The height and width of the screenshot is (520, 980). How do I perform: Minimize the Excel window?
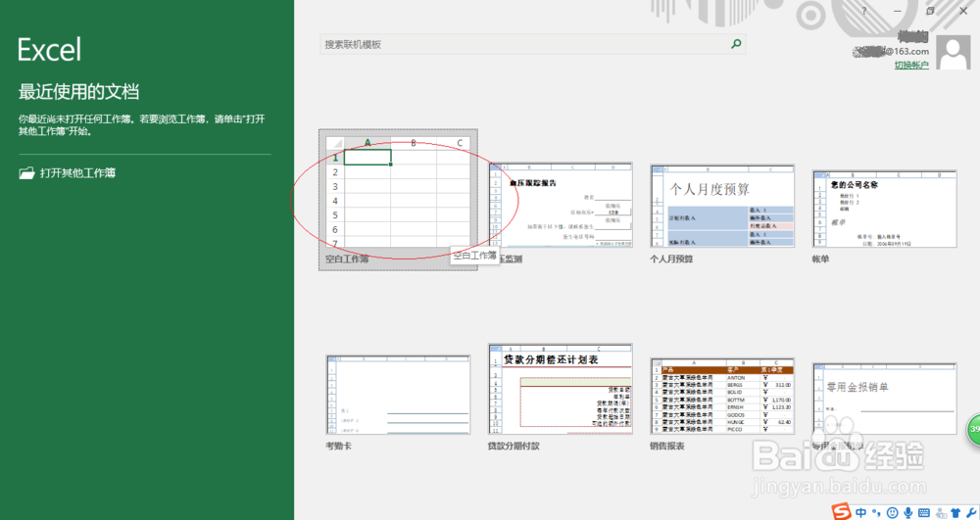point(898,11)
